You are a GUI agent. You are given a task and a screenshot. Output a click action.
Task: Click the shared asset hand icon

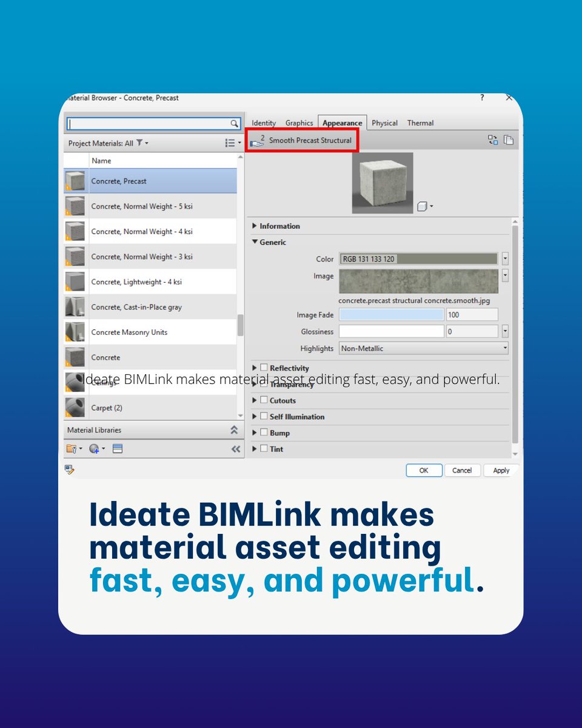257,141
